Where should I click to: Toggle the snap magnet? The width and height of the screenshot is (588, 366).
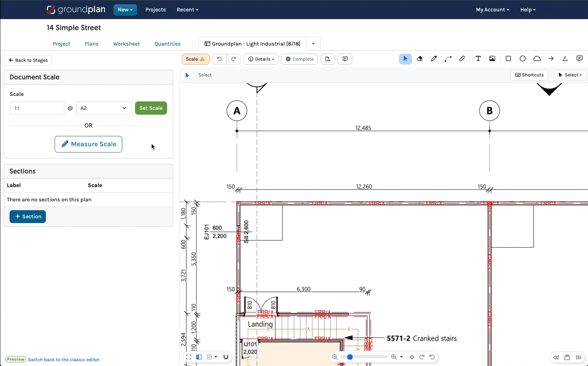point(226,357)
